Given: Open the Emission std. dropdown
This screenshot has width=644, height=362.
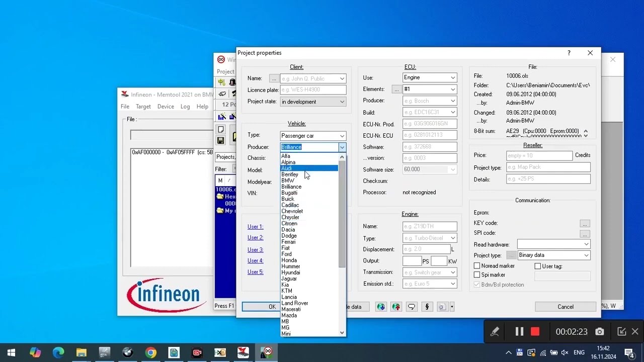Looking at the screenshot, I should coord(453,284).
